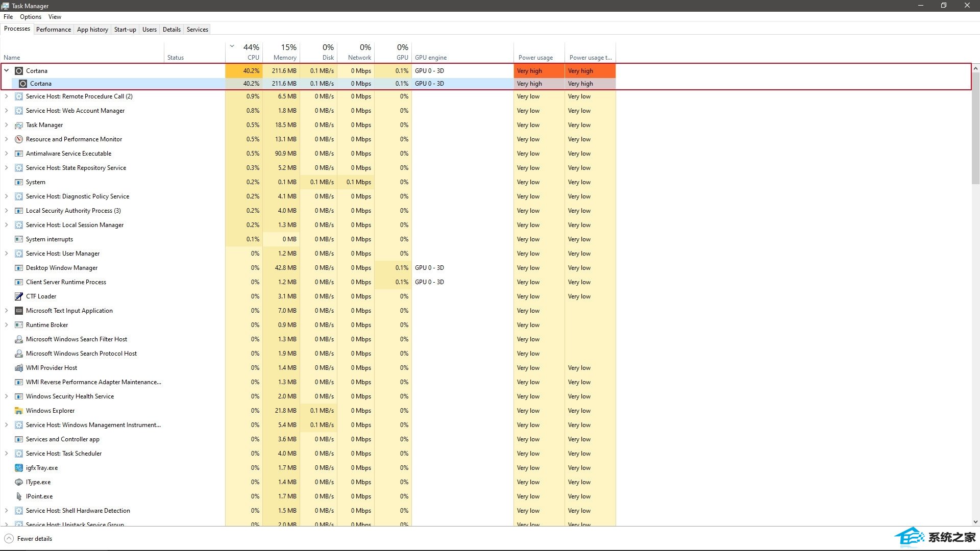Click the Cortana parent process icon

tap(19, 71)
